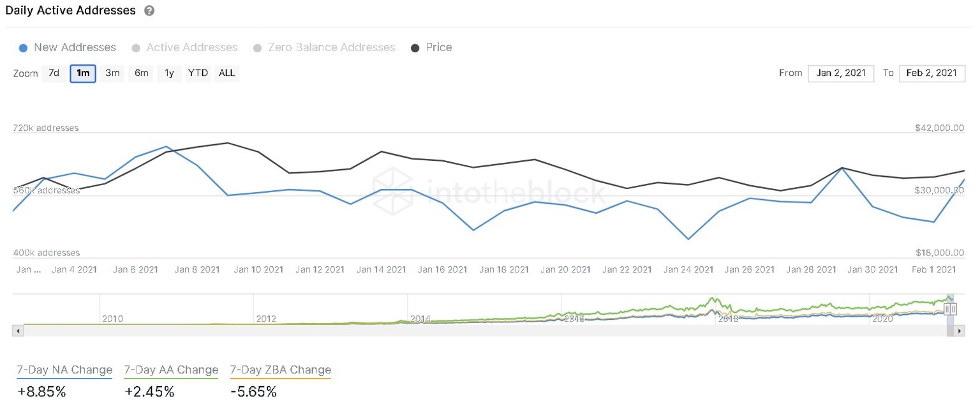980x406 pixels.
Task: Show ALL time range
Action: [227, 73]
